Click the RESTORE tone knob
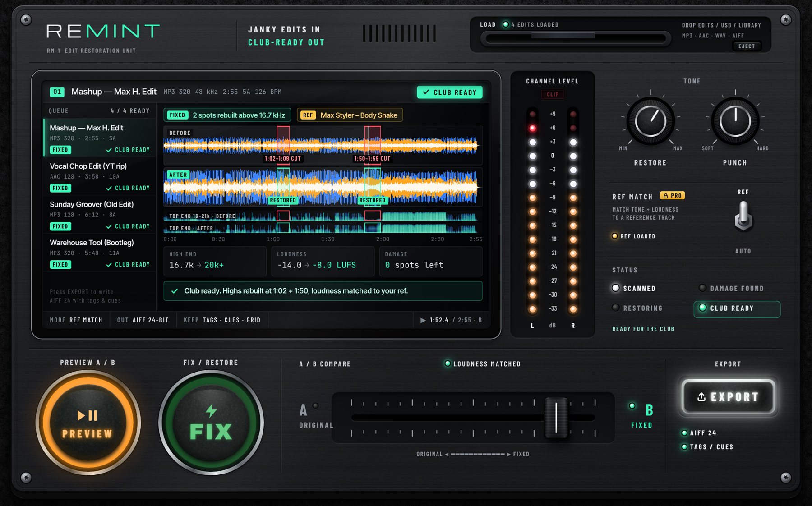This screenshot has width=812, height=506. [x=651, y=121]
